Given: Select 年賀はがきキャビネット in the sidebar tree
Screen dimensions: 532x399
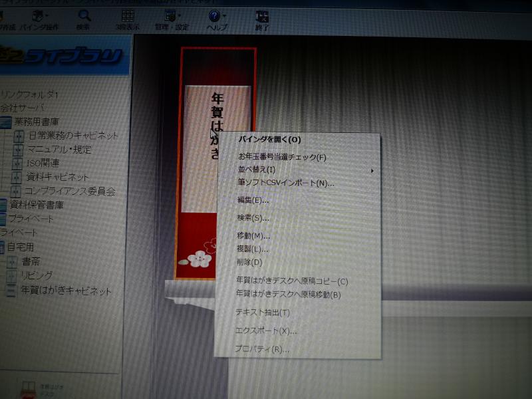Looking at the screenshot, I should 62,289.
